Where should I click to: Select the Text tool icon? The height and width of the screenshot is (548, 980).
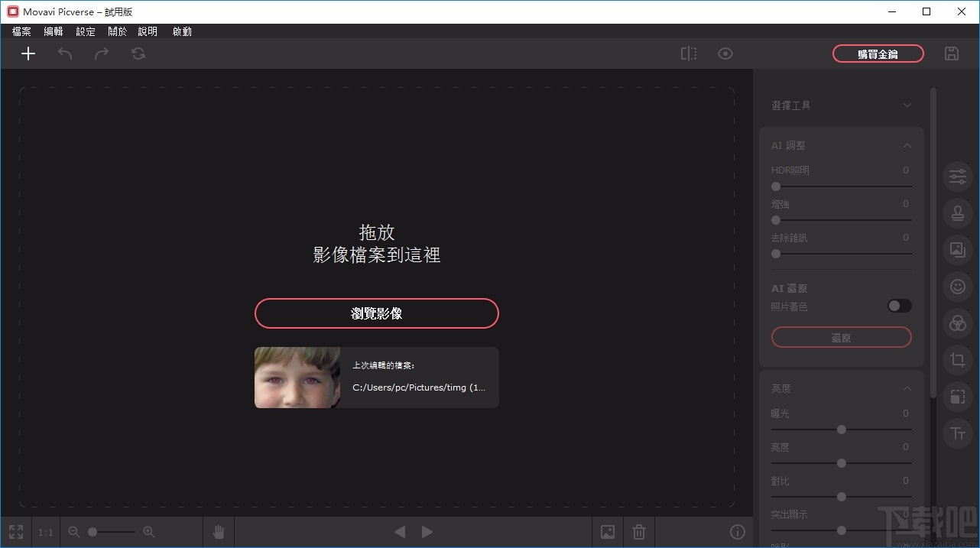[x=958, y=433]
